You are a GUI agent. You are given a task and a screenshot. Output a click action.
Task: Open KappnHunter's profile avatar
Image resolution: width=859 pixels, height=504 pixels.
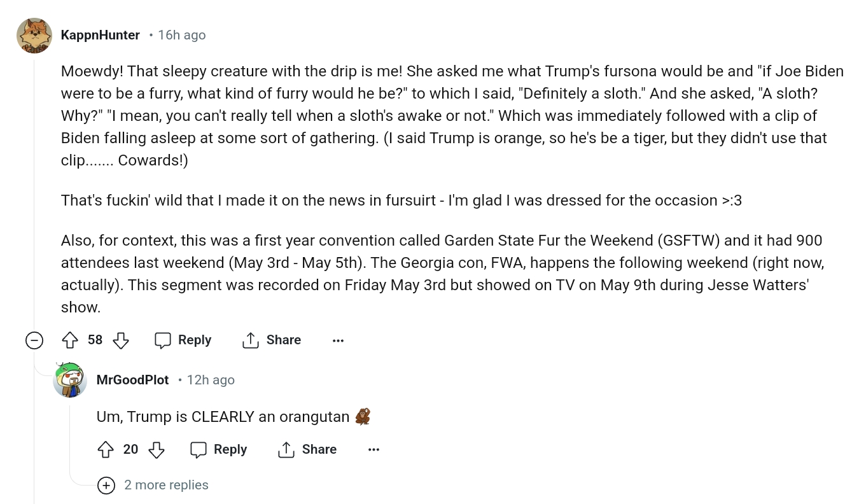[34, 35]
